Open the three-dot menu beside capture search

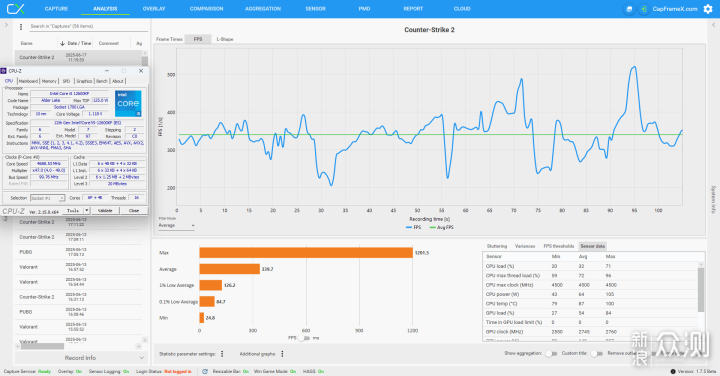point(21,27)
